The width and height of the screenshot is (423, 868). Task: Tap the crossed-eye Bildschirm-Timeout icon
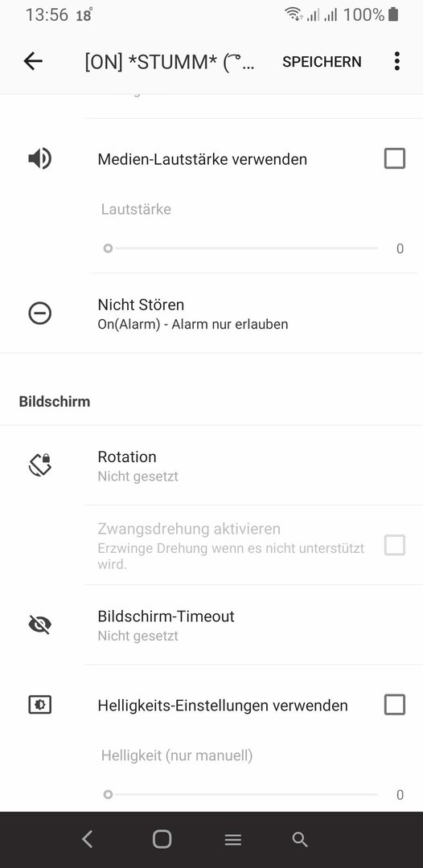[x=40, y=625]
